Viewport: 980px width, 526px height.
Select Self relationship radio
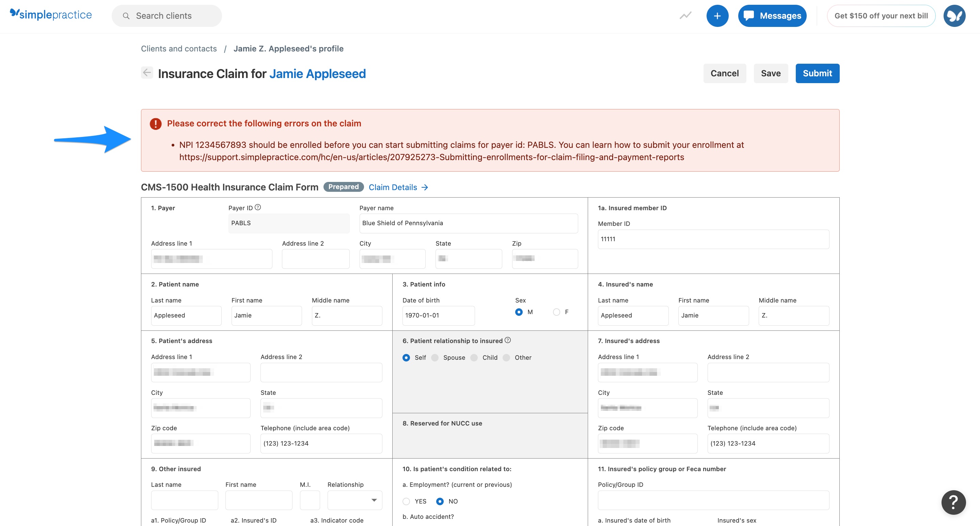click(x=406, y=357)
